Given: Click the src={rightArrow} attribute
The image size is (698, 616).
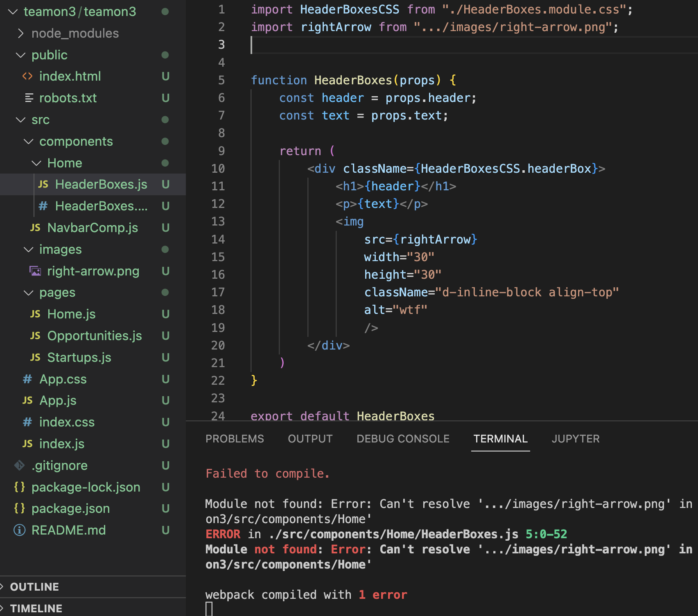Looking at the screenshot, I should (x=421, y=239).
